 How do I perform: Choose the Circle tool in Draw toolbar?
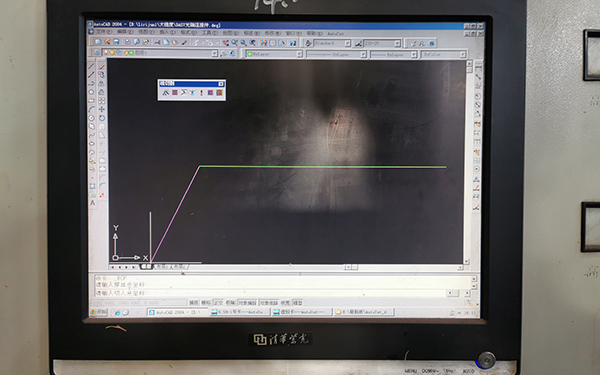tap(92, 118)
